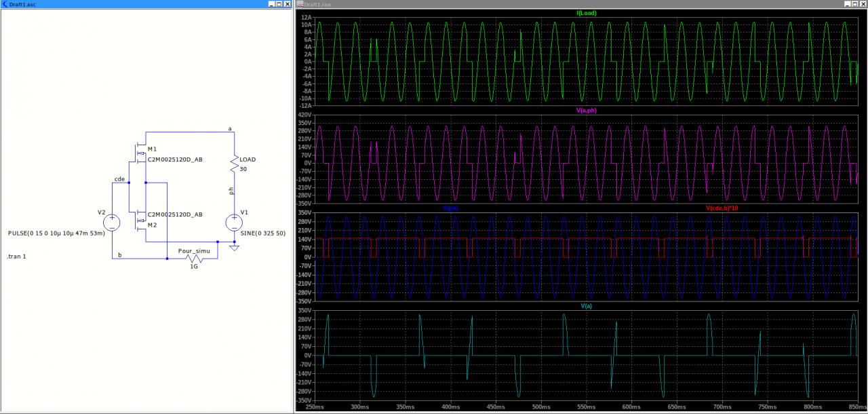Click the cde net label
Screen dimensions: 868x414
pos(119,179)
